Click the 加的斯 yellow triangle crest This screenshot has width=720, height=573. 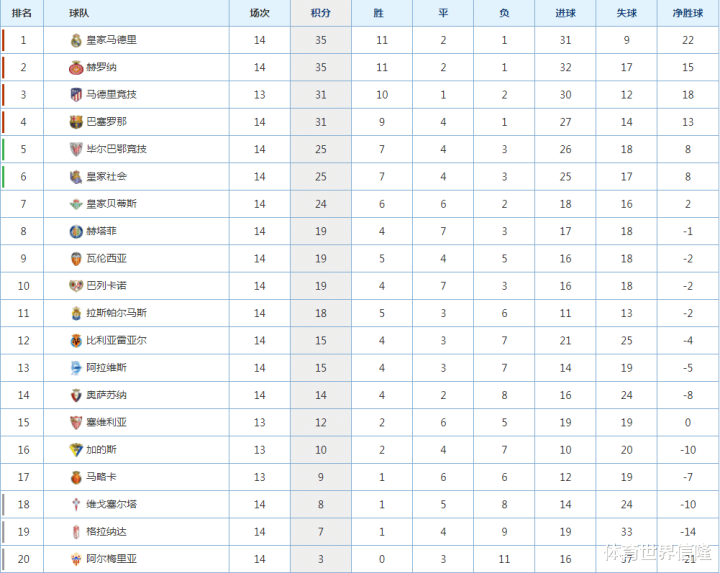point(76,449)
